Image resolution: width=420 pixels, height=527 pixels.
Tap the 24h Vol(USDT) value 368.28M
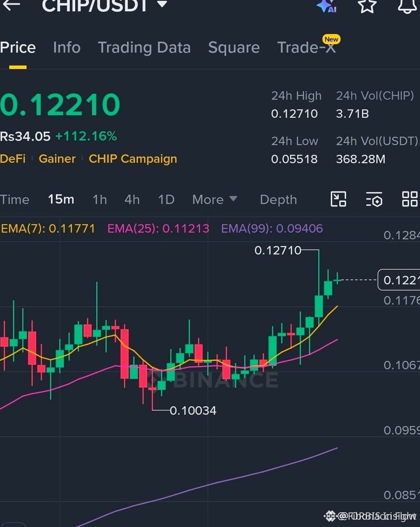[361, 159]
